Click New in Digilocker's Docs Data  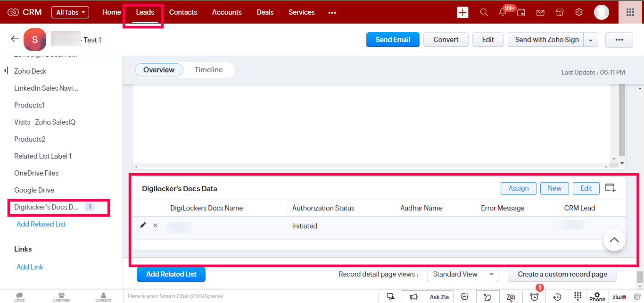tap(554, 188)
